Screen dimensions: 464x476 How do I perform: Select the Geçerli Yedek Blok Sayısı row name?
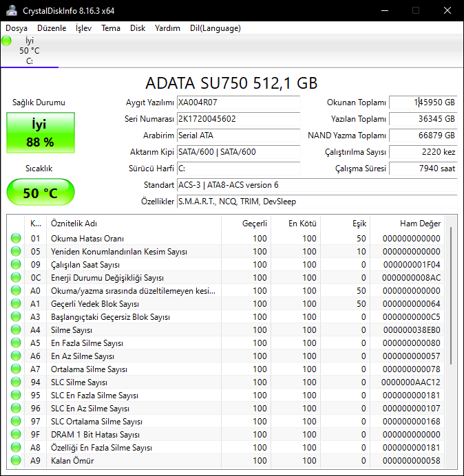tap(95, 304)
